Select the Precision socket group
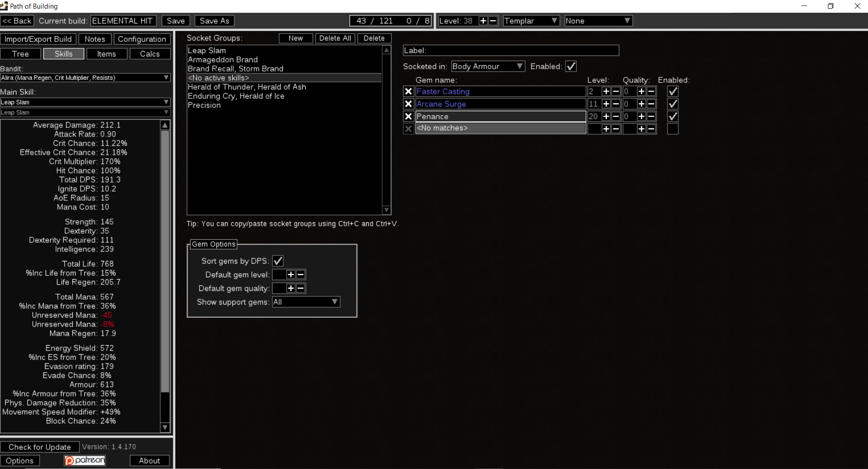Image resolution: width=868 pixels, height=469 pixels. (x=204, y=105)
